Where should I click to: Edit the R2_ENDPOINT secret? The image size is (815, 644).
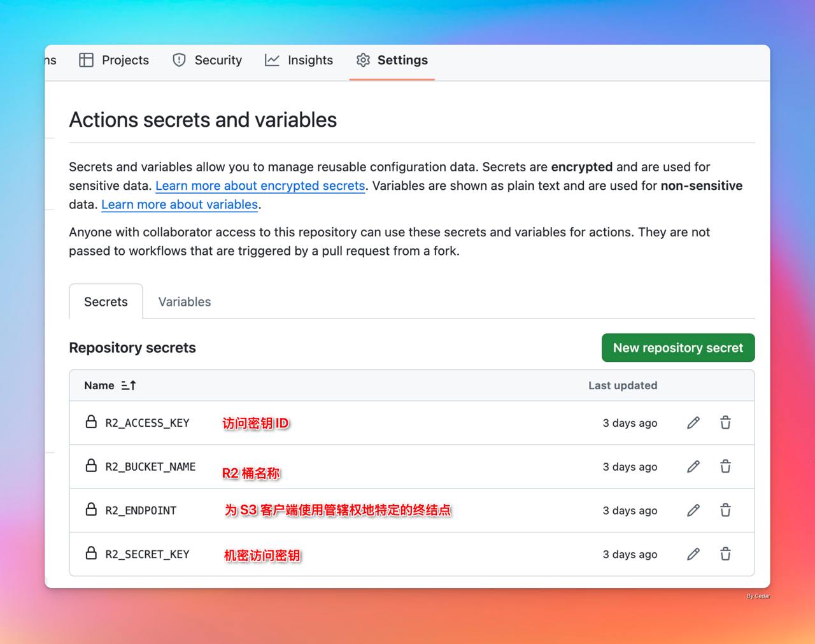tap(693, 510)
